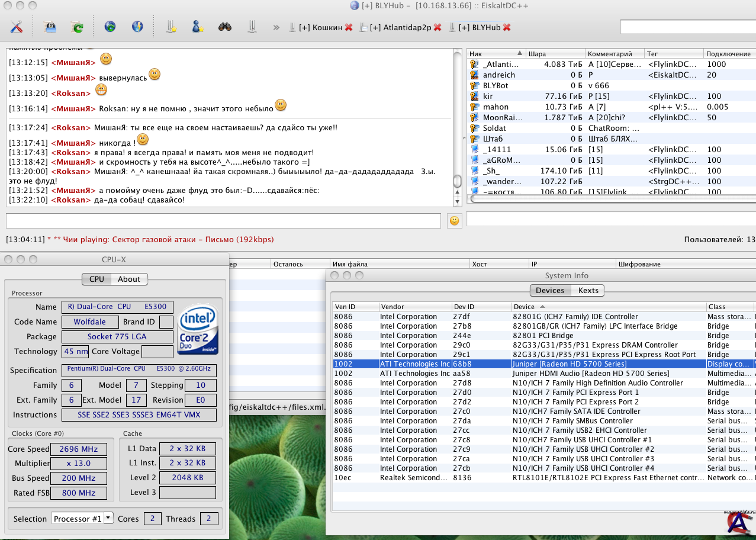This screenshot has width=756, height=540.
Task: Close the [+] Кошкин tab
Action: tap(349, 27)
